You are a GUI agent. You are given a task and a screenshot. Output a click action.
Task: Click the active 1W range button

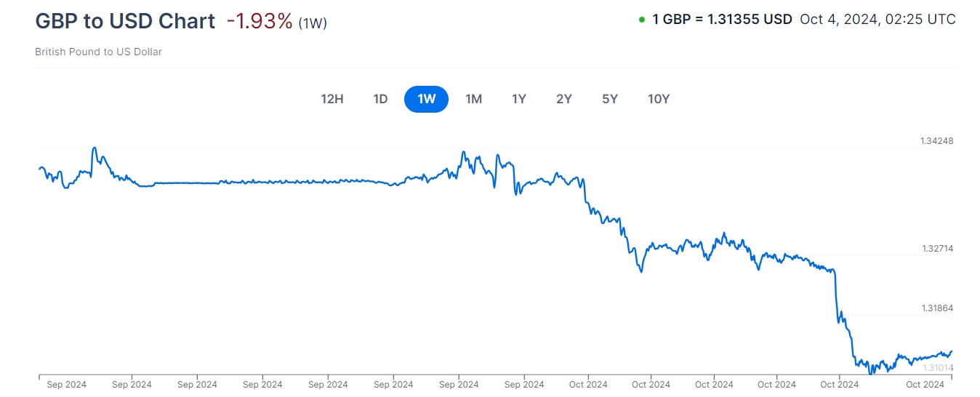click(426, 99)
